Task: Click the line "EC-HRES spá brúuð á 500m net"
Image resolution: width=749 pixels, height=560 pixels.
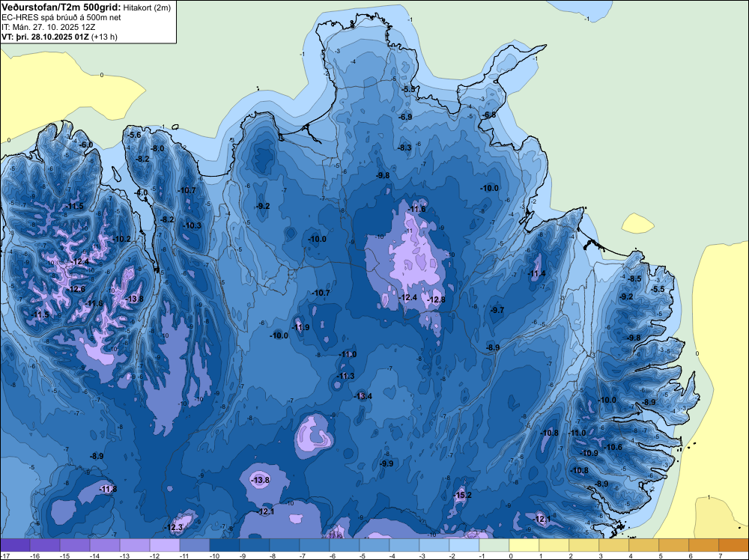Action: (x=61, y=17)
